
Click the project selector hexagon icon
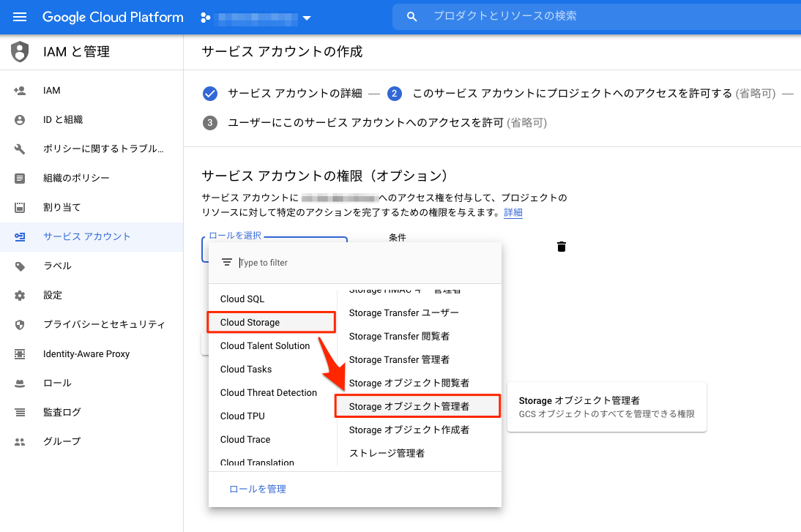click(x=205, y=18)
